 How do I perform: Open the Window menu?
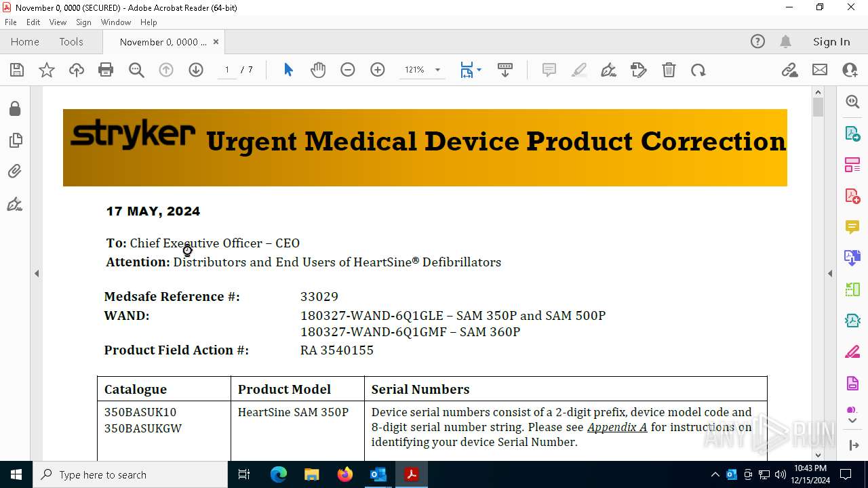click(116, 22)
